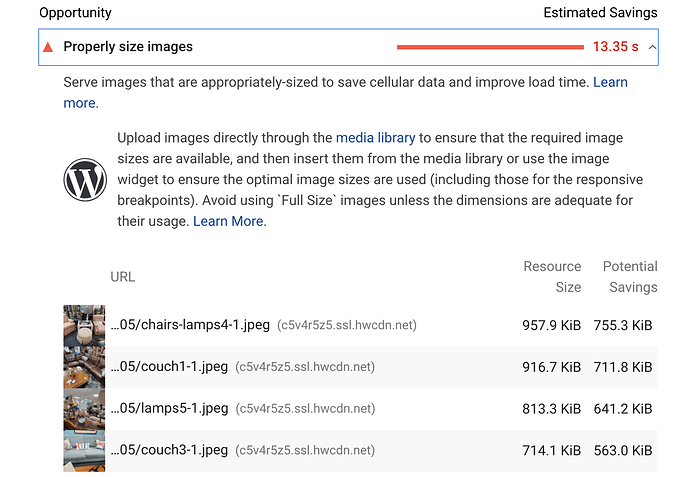Open the 'media library' link
The image size is (690, 477).
[375, 138]
